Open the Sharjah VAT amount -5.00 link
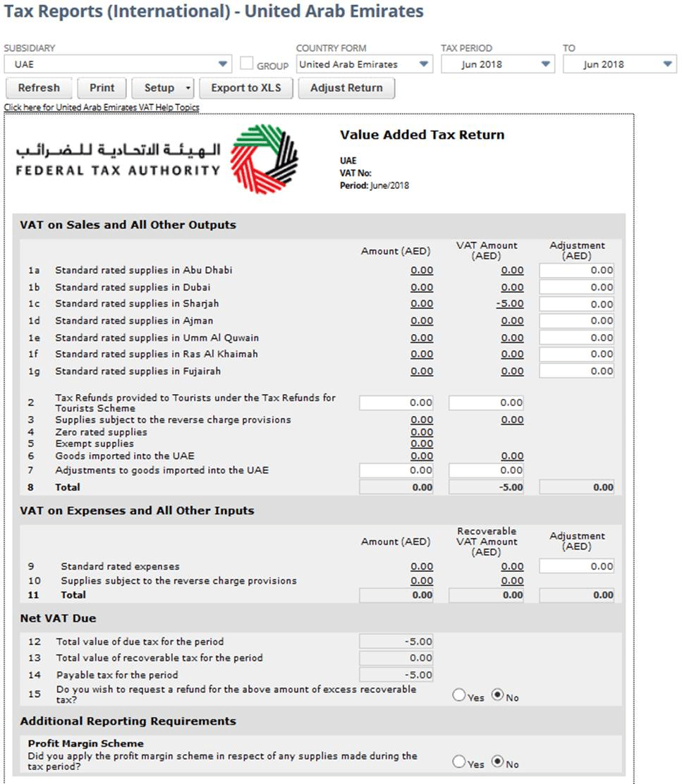Screen dimensions: 682x784 coord(509,304)
